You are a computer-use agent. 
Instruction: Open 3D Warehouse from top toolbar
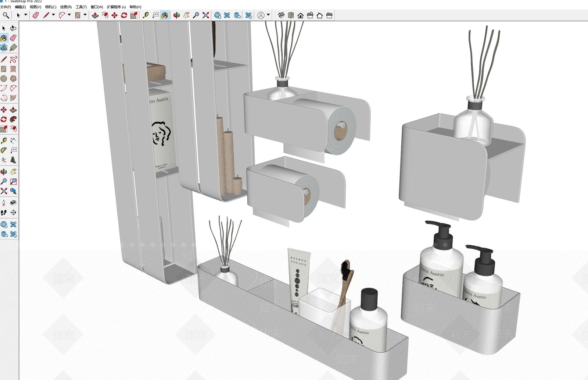[x=218, y=15]
